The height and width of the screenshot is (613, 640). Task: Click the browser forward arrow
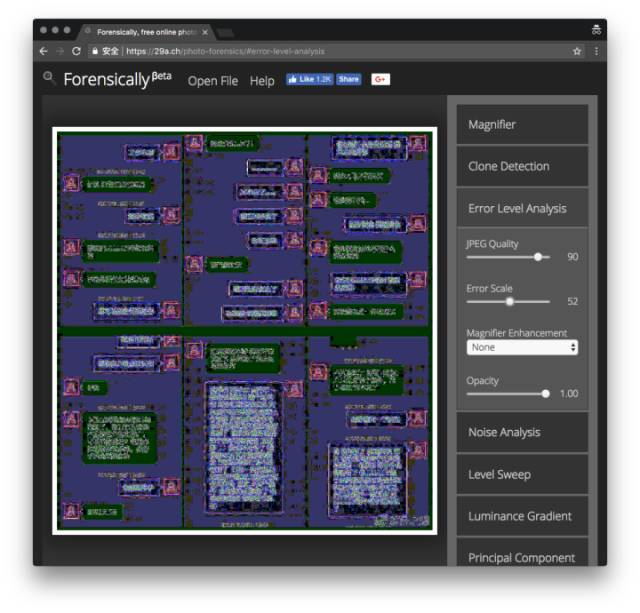click(60, 51)
